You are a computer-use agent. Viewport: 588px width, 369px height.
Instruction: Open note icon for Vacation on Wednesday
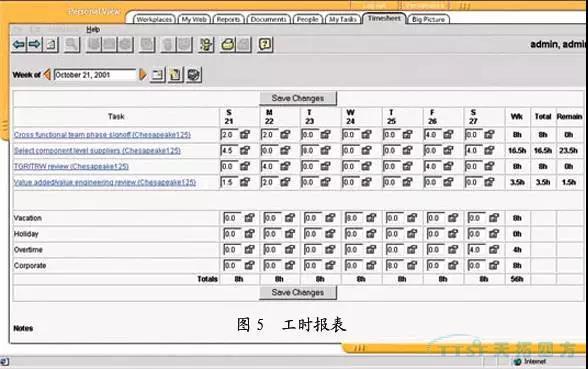[371, 218]
